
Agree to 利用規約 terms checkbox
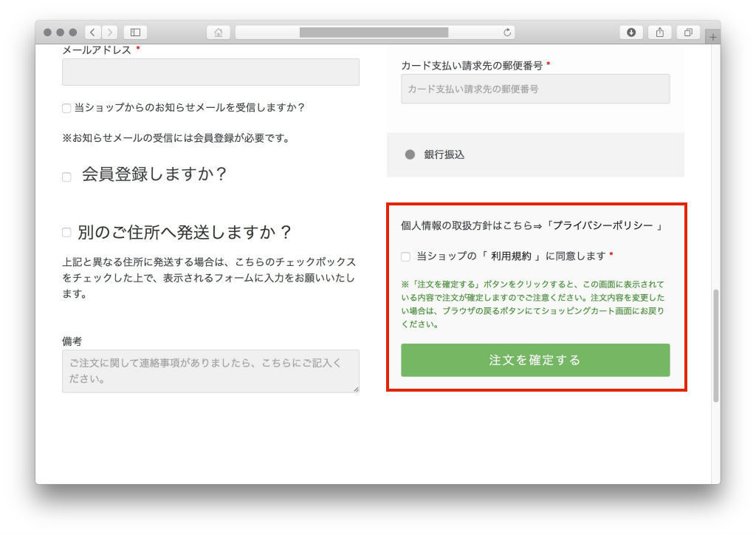pos(405,256)
